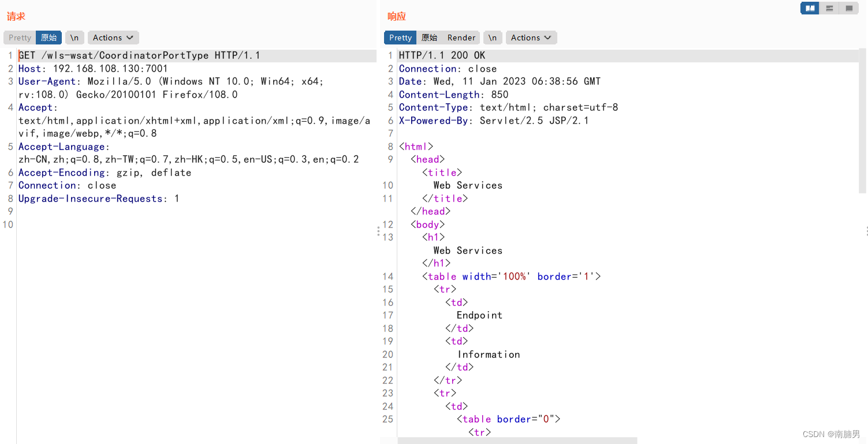Click line number 8 in the response gutter
The height and width of the screenshot is (444, 868).
pyautogui.click(x=390, y=146)
